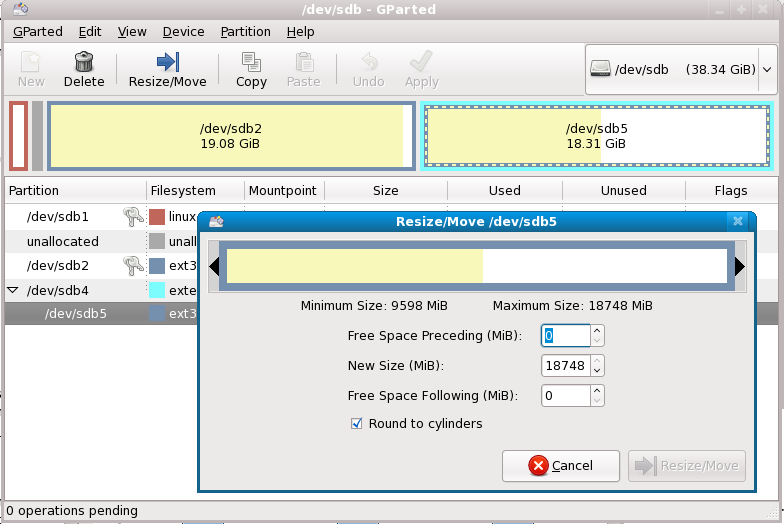Increase Free Space Following with up arrow
The width and height of the screenshot is (784, 524).
point(597,390)
